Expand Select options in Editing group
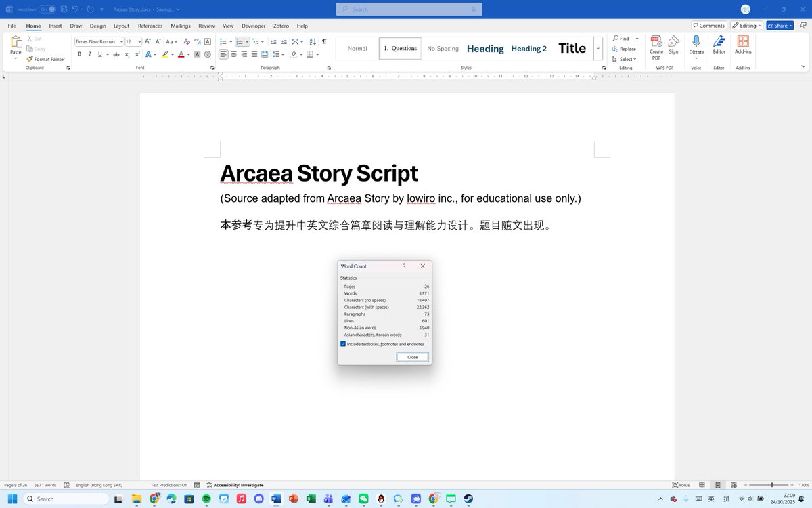The image size is (812, 508). tap(625, 59)
